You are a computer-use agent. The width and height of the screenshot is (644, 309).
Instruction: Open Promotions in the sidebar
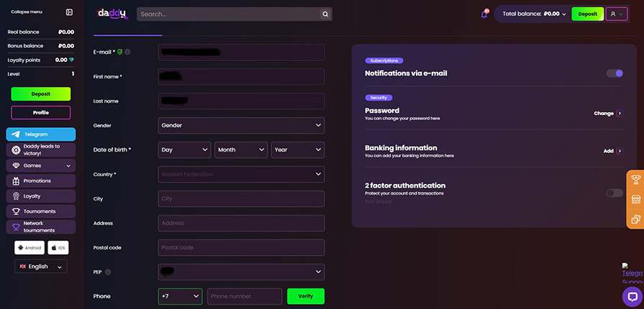pyautogui.click(x=40, y=181)
